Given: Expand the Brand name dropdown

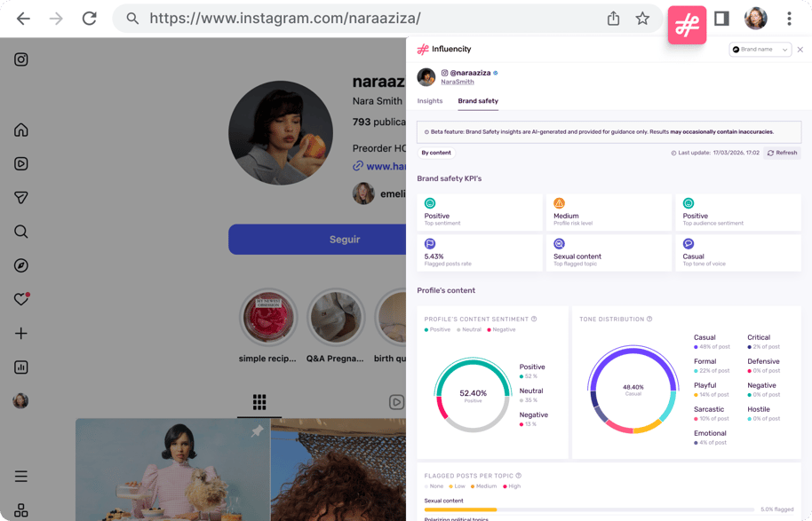Looking at the screenshot, I should click(x=760, y=50).
